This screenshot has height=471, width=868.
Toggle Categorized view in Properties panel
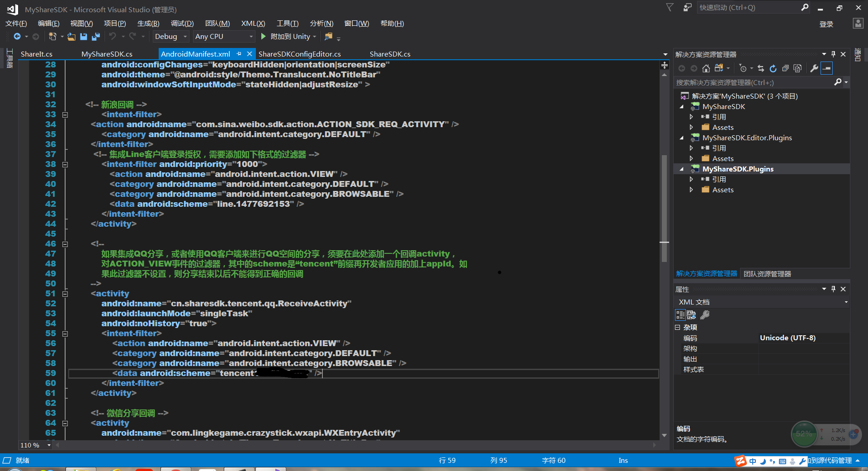click(680, 315)
